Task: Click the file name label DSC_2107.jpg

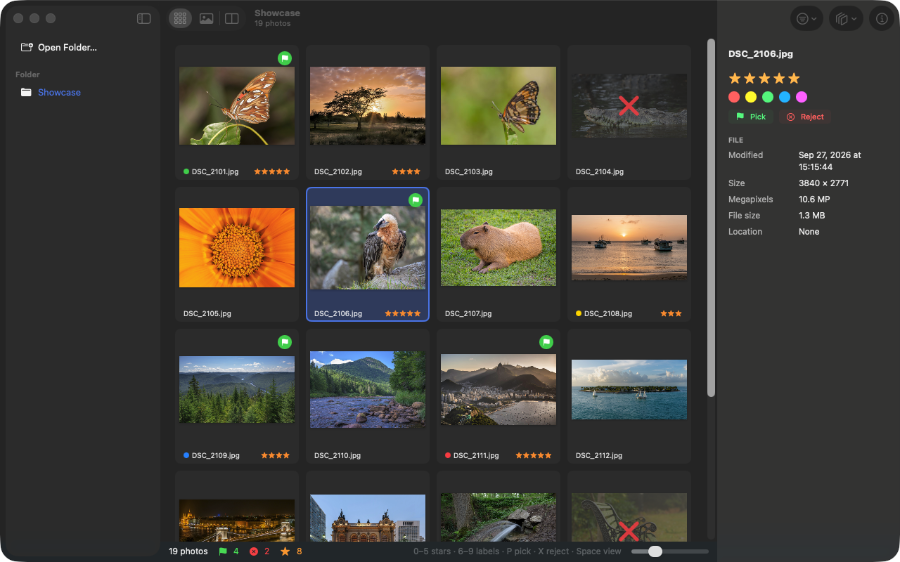Action: pyautogui.click(x=468, y=313)
